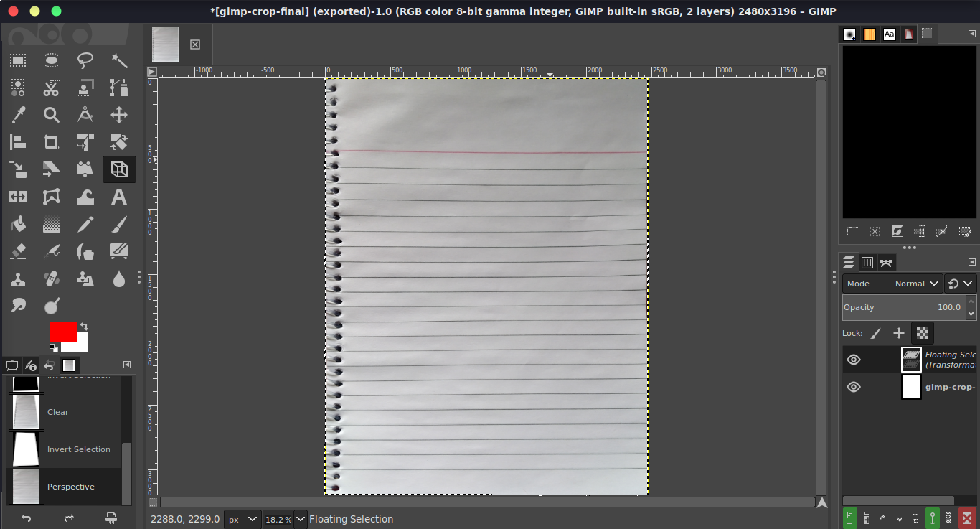
Task: Select the Shear tool
Action: [x=51, y=169]
